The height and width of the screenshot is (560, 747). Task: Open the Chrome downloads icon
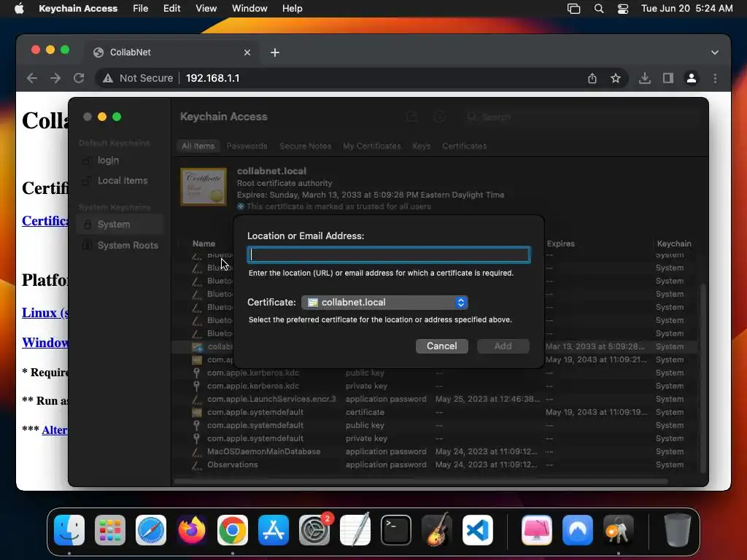click(645, 78)
